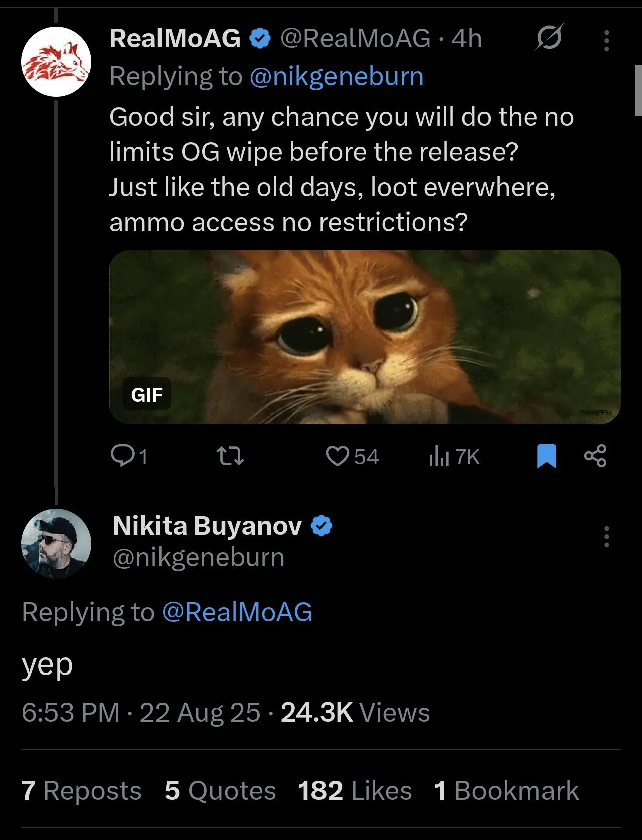Open more options for Nikita Buyanov's reply

(607, 537)
